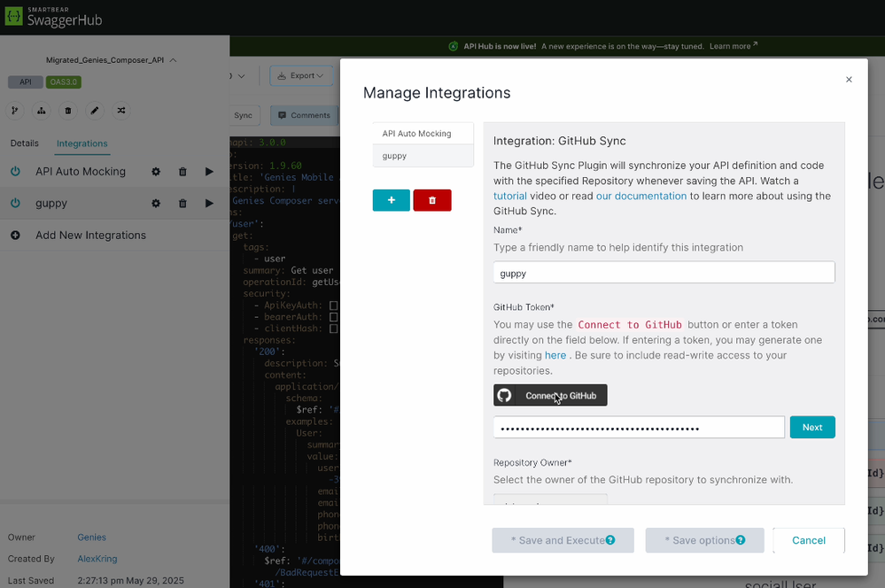Open the Comments button
This screenshot has height=588, width=885.
tap(304, 115)
